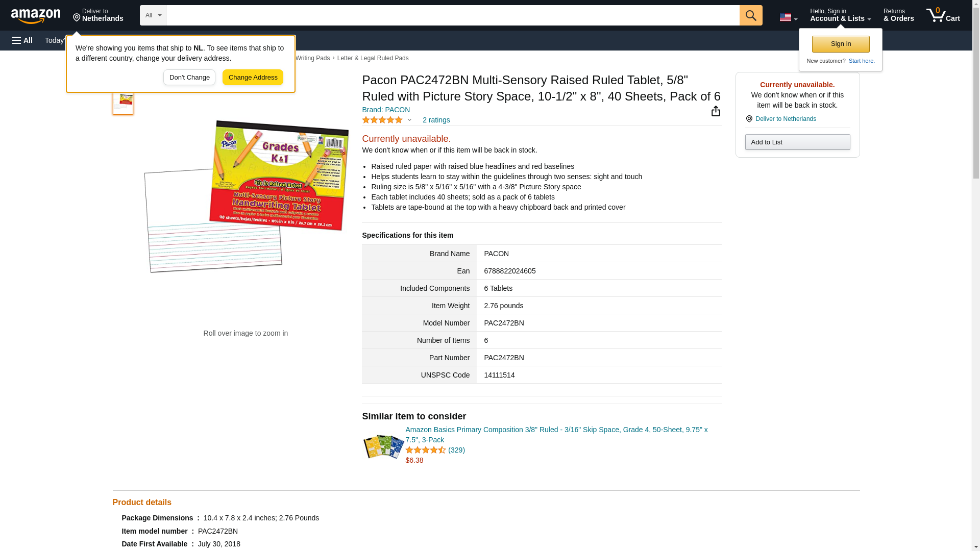The height and width of the screenshot is (551, 980).
Task: Click the Deliver to Netherlands location icon
Action: pyautogui.click(x=749, y=119)
